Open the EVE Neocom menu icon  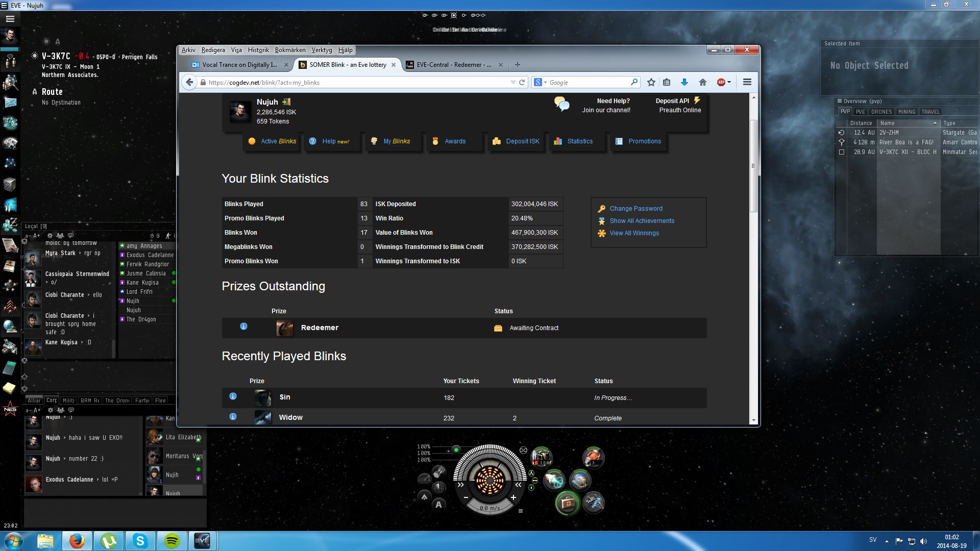tap(10, 19)
